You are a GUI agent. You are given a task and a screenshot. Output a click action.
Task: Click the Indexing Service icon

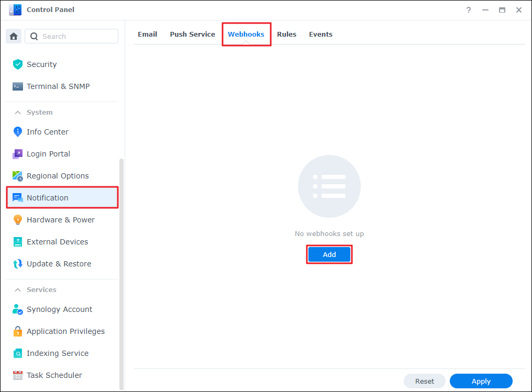[18, 353]
